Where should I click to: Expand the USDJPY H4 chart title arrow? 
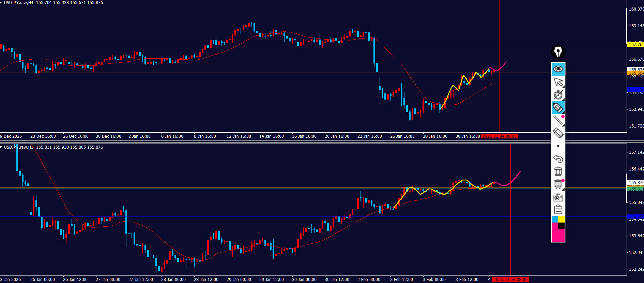(1, 3)
